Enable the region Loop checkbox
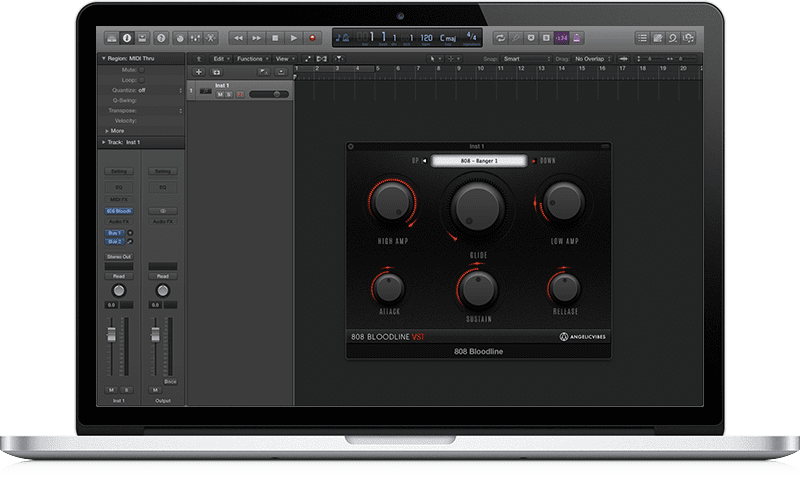Screen dimensions: 800x478 click(x=142, y=80)
